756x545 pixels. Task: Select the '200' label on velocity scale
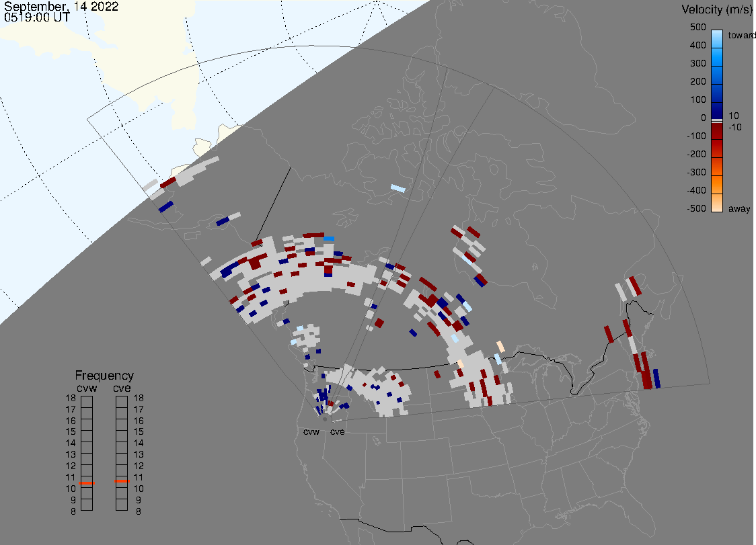tap(698, 81)
